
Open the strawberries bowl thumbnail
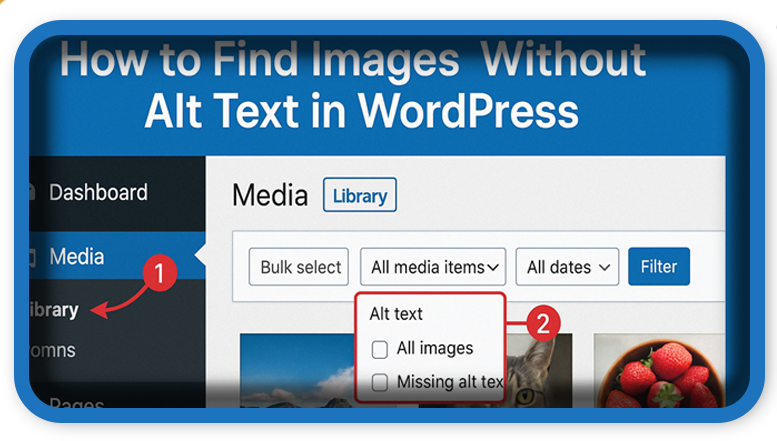[659, 371]
